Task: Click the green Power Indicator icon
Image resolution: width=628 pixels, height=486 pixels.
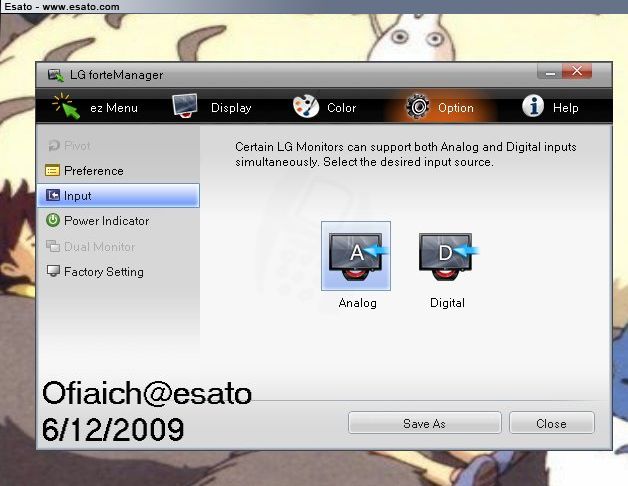Action: pyautogui.click(x=53, y=220)
